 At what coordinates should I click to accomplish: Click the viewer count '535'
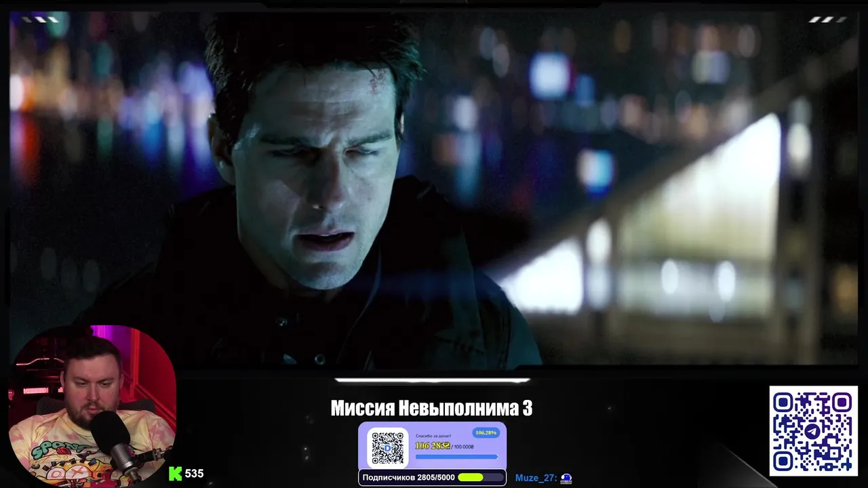tap(194, 474)
